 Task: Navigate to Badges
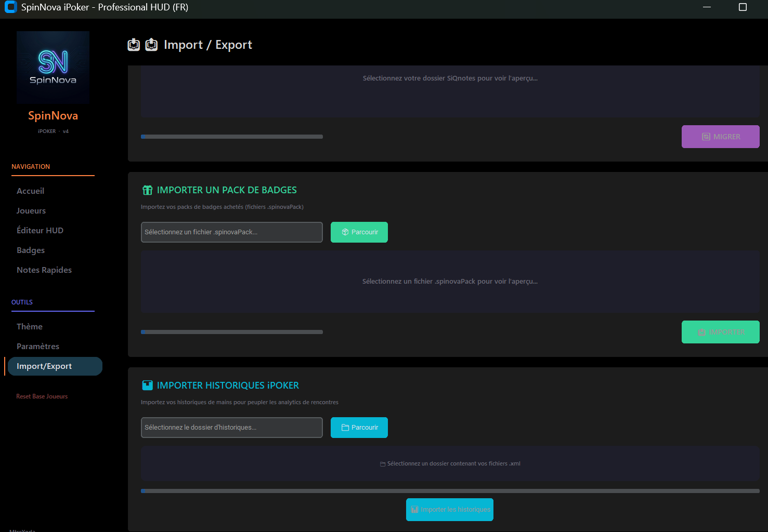coord(31,250)
